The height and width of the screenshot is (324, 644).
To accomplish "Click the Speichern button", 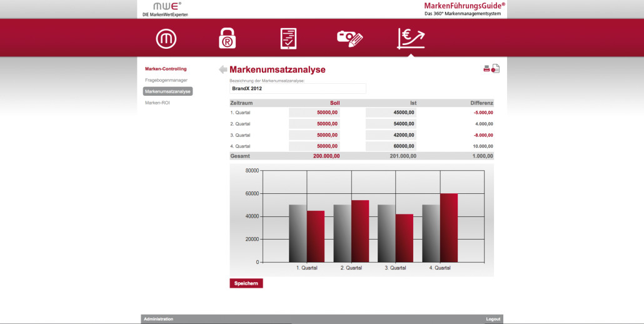I will click(246, 283).
